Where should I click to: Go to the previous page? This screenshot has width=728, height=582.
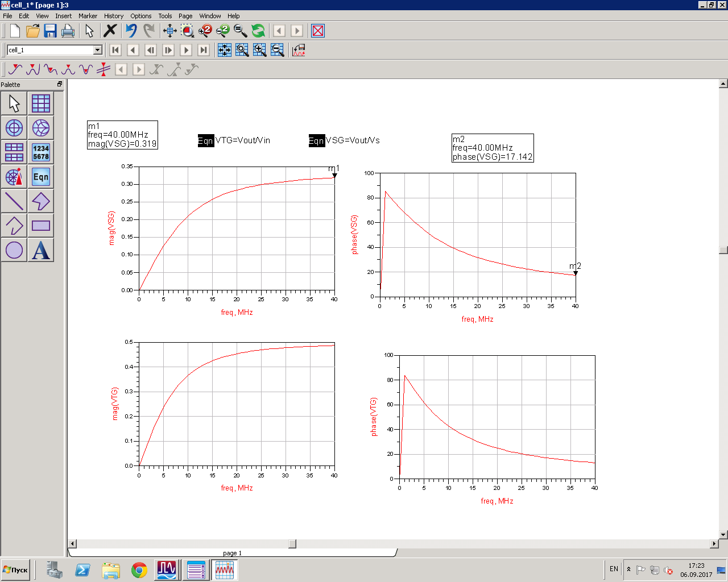[133, 50]
